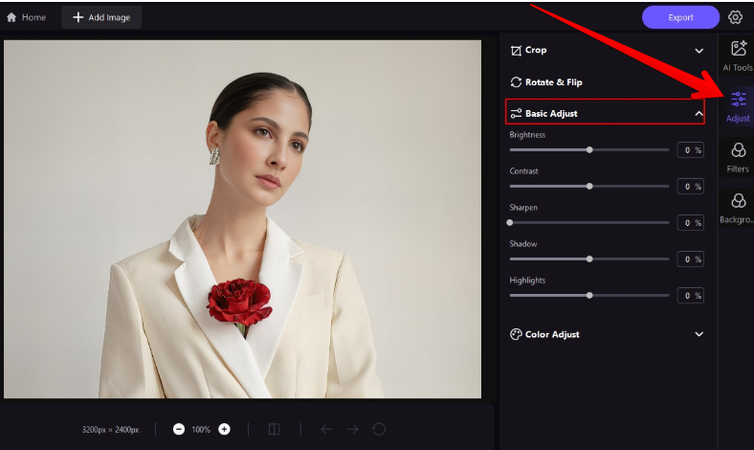This screenshot has height=450, width=754.
Task: Focus the Shadow percentage field
Action: (x=691, y=259)
